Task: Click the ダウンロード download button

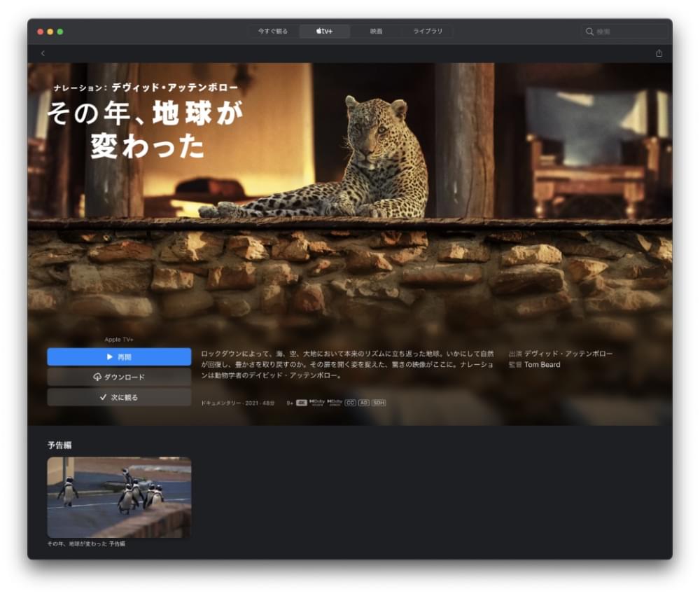Action: (x=119, y=377)
